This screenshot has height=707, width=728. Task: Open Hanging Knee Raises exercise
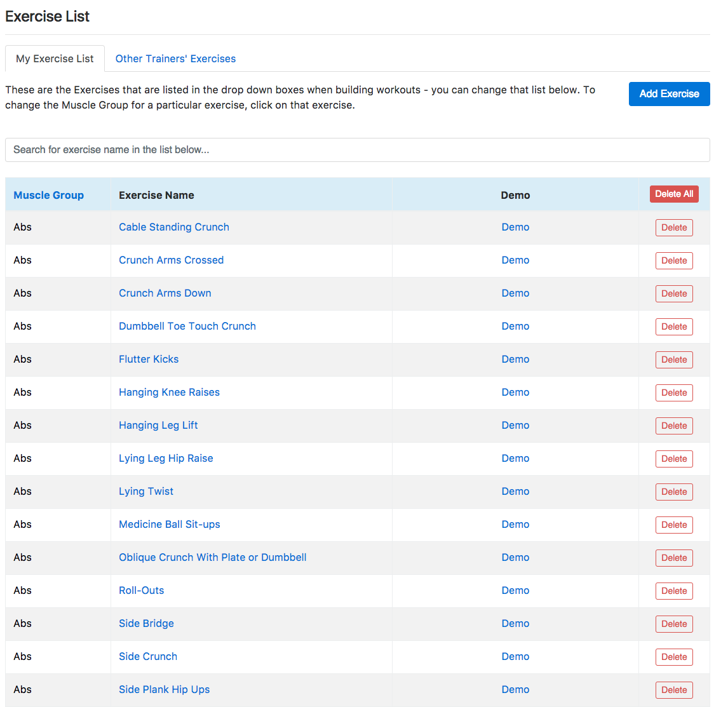coord(169,393)
